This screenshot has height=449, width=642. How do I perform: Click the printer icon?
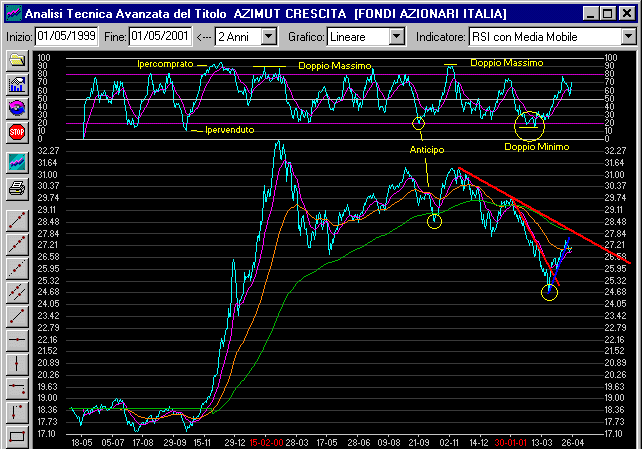[16, 187]
